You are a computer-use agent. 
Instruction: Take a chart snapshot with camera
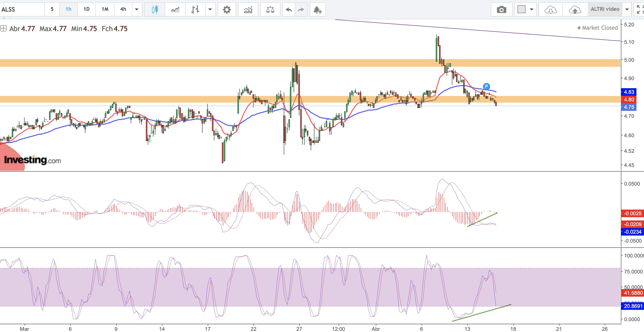(x=501, y=9)
